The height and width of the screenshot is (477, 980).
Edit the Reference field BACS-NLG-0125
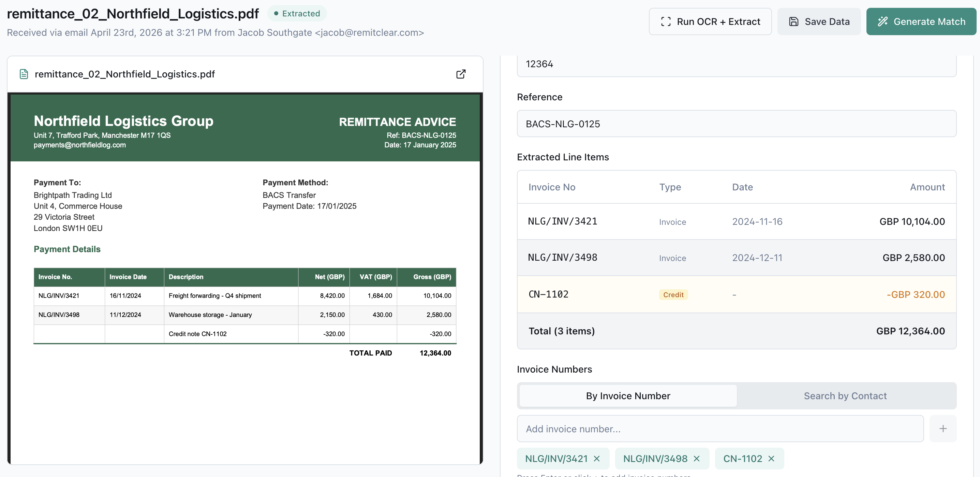[x=736, y=123]
